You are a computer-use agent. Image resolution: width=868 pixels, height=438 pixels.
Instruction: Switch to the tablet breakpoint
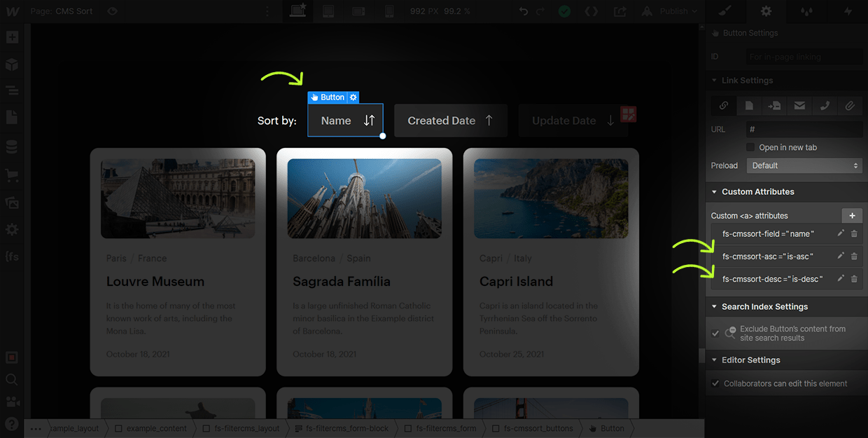pos(328,11)
